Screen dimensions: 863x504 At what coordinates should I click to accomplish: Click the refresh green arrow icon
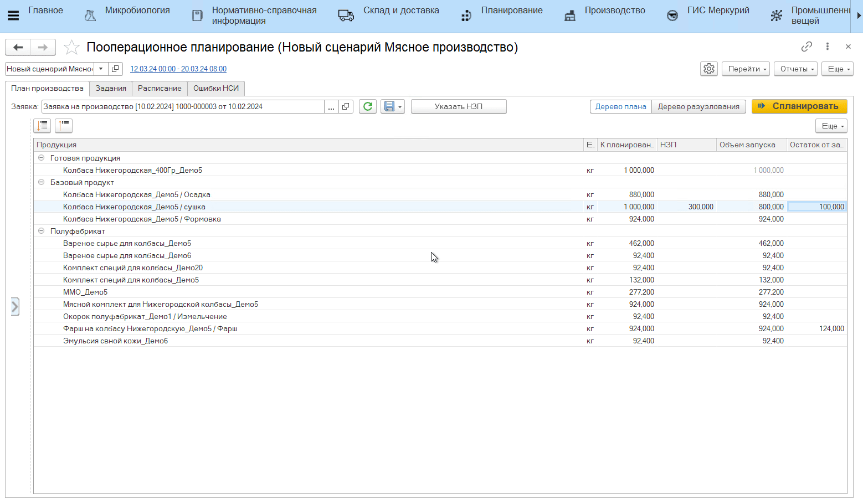[368, 106]
